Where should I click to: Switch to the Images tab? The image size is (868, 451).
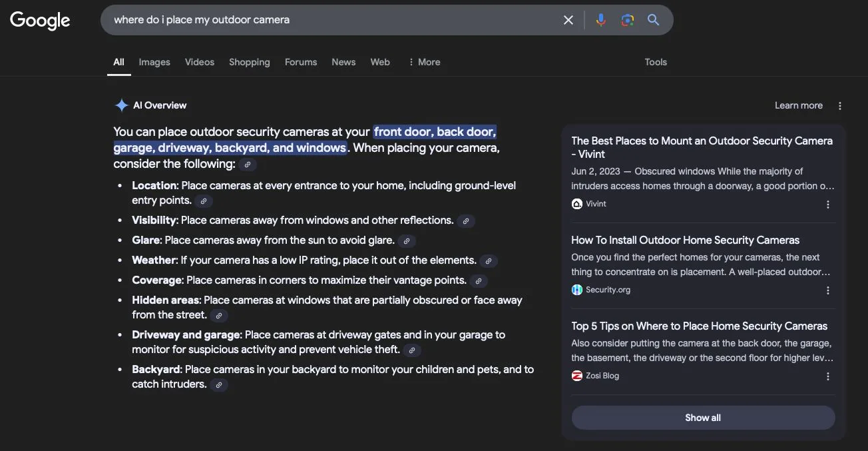click(x=154, y=62)
